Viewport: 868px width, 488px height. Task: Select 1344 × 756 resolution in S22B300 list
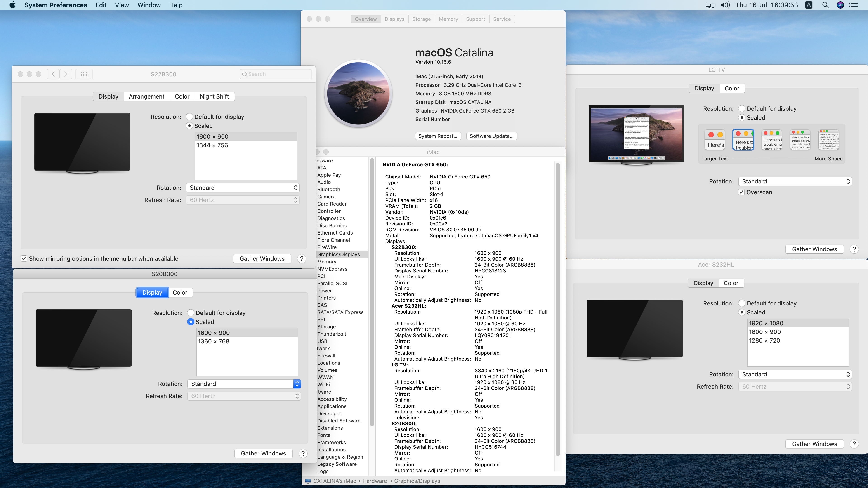[x=246, y=145]
